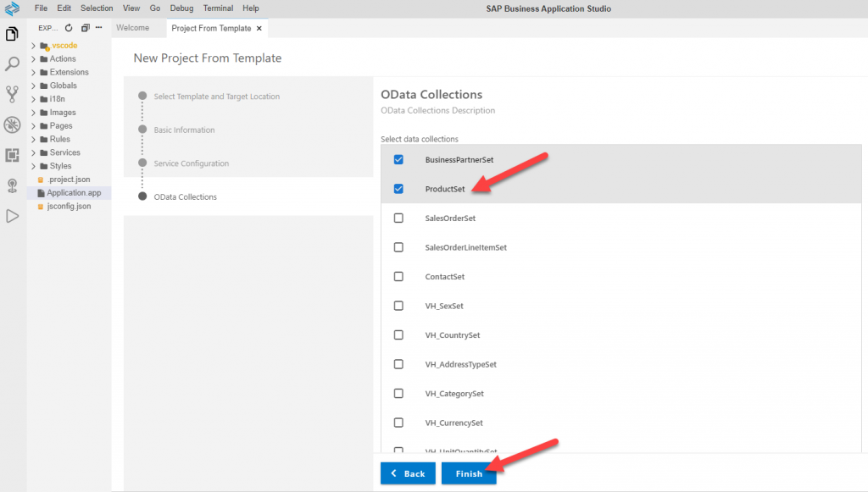Click the Finish button
The image size is (868, 492).
[x=469, y=473]
